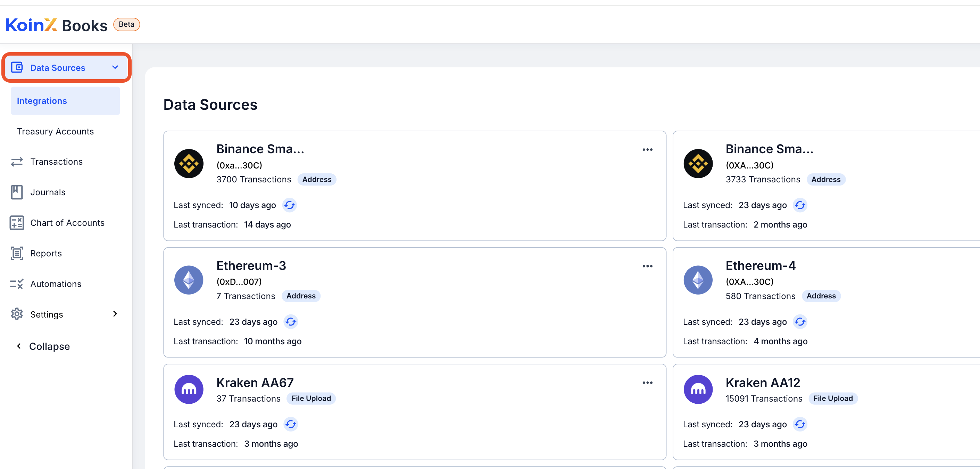Screen dimensions: 980x469
Task: Click '37 Transactions' on Kraken AA67
Action: pos(248,398)
